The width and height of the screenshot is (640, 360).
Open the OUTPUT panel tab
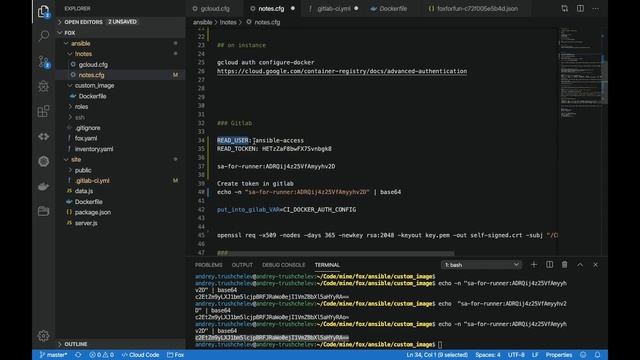(242, 265)
